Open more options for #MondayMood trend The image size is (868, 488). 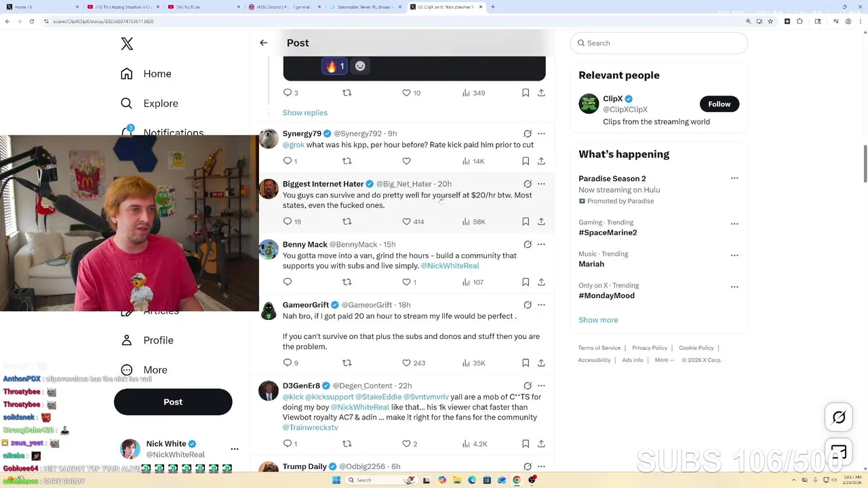pos(734,287)
